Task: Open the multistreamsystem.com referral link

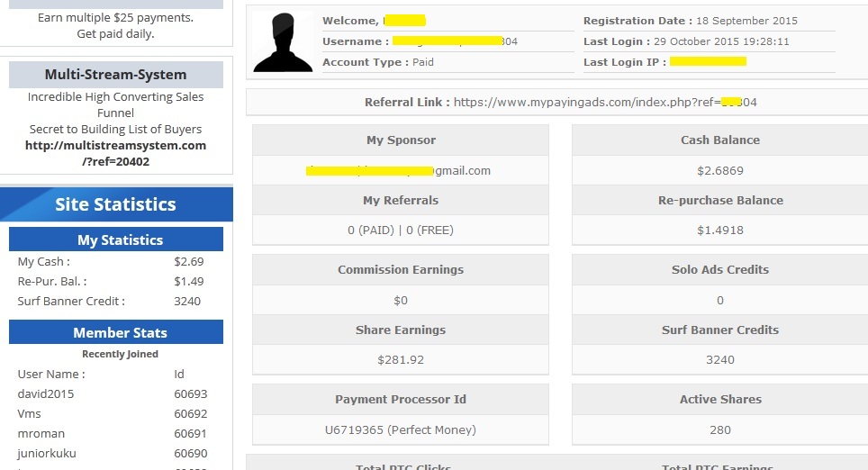Action: 115,153
